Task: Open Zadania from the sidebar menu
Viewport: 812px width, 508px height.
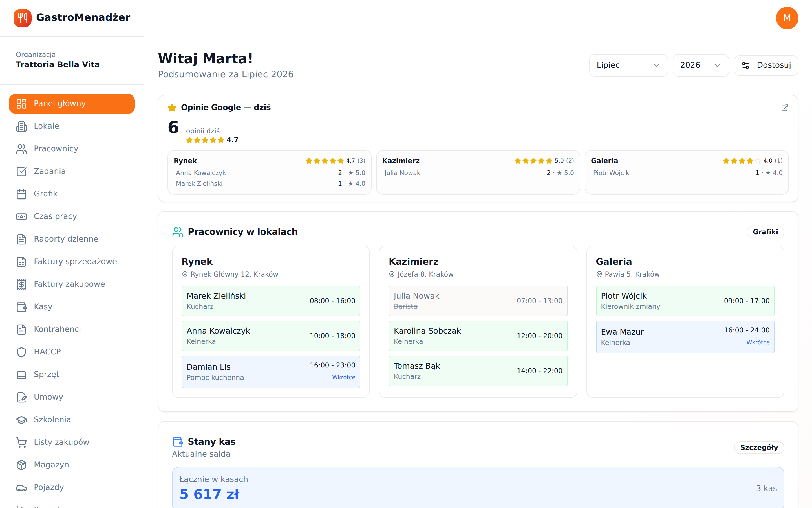Action: 72,171
